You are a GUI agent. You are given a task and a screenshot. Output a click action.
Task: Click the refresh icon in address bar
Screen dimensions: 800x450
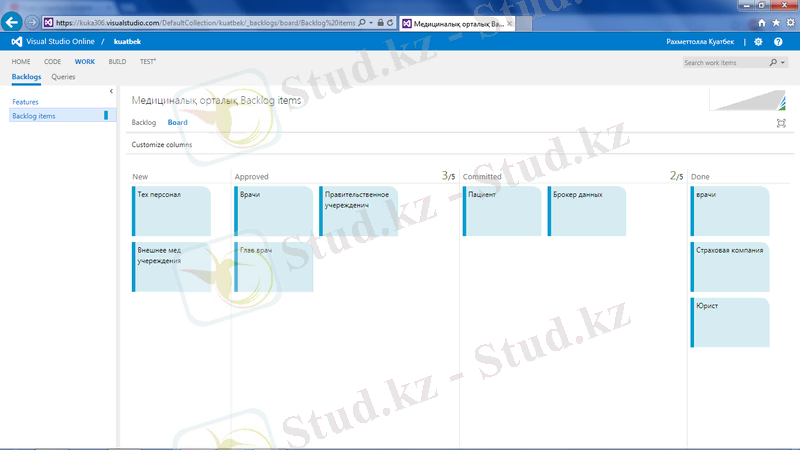[390, 22]
